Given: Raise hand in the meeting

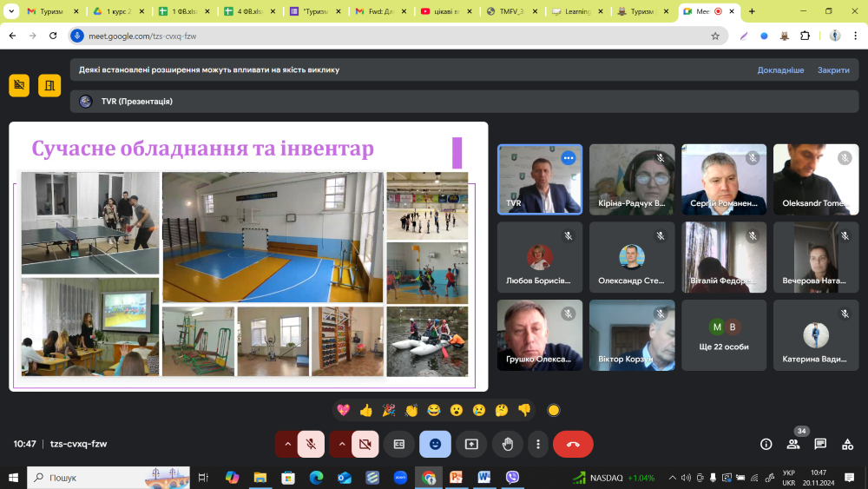Looking at the screenshot, I should (508, 444).
